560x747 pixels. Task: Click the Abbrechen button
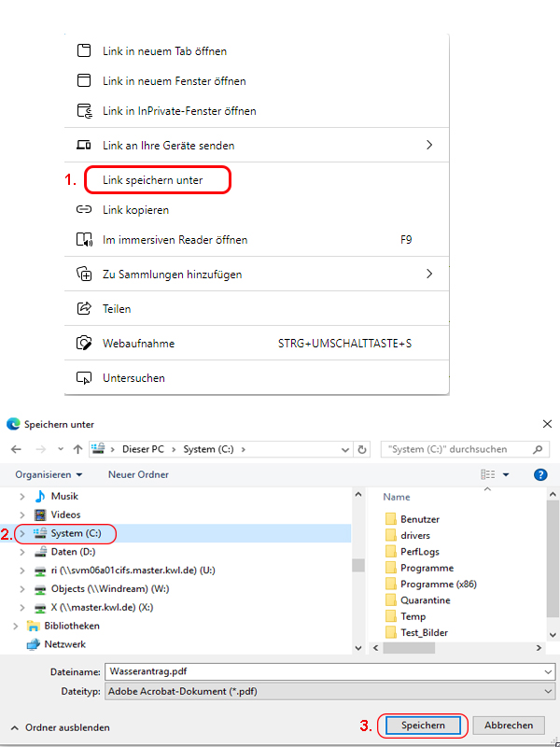point(509,726)
